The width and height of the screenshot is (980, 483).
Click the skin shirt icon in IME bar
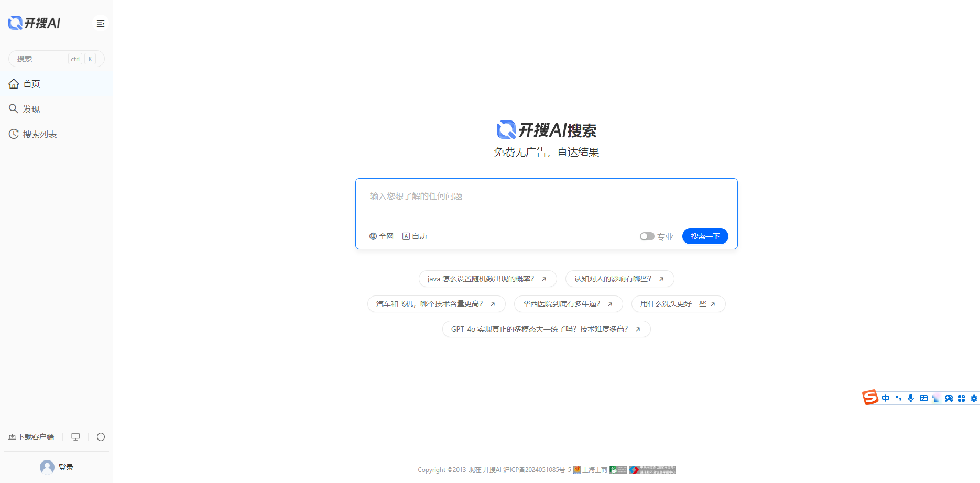pyautogui.click(x=936, y=398)
